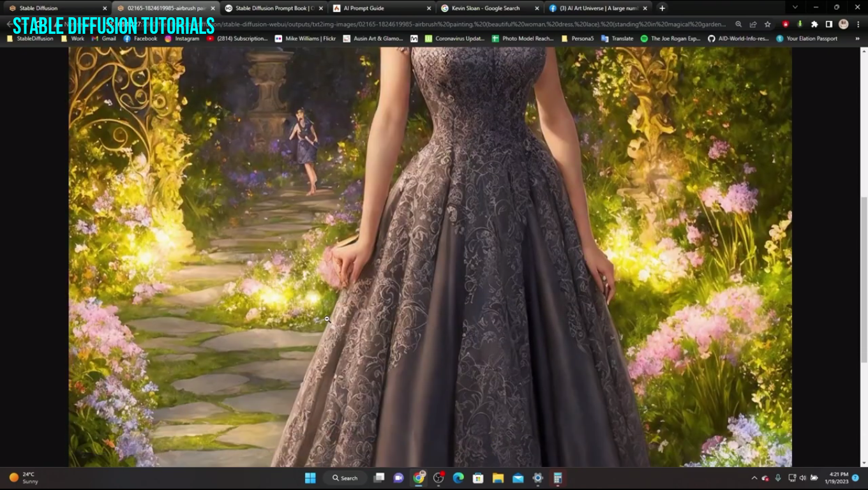The width and height of the screenshot is (868, 490).
Task: Open Settings gear from the taskbar
Action: point(537,478)
